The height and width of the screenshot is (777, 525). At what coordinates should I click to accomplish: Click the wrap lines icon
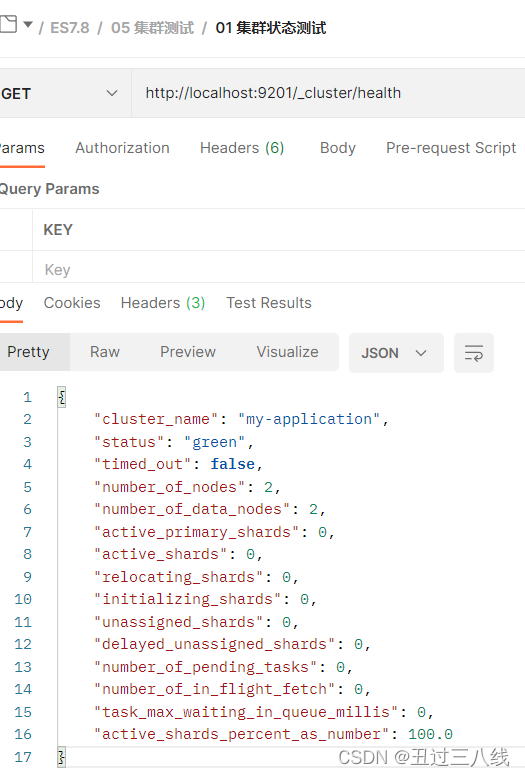(x=473, y=353)
